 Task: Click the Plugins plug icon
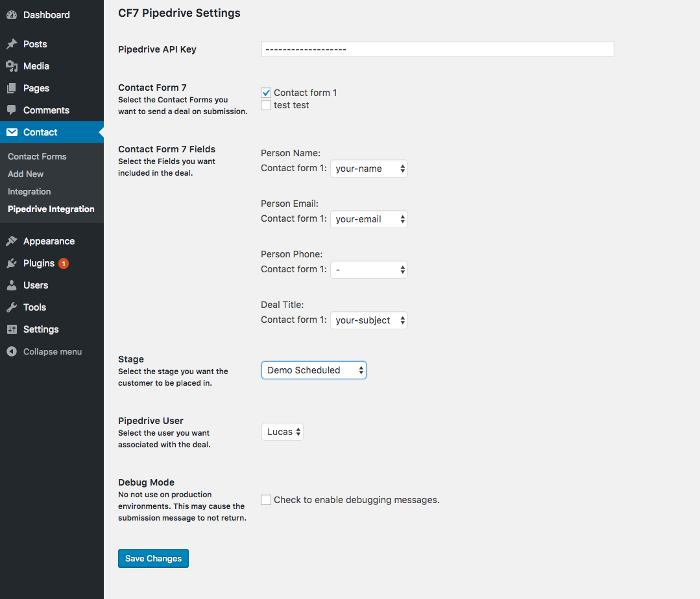[x=12, y=263]
